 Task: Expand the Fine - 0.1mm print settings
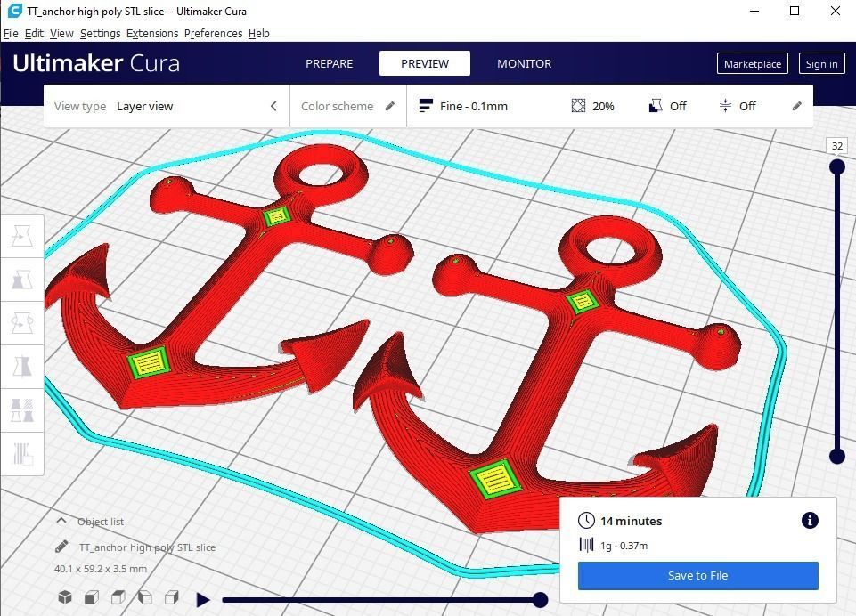(610, 107)
